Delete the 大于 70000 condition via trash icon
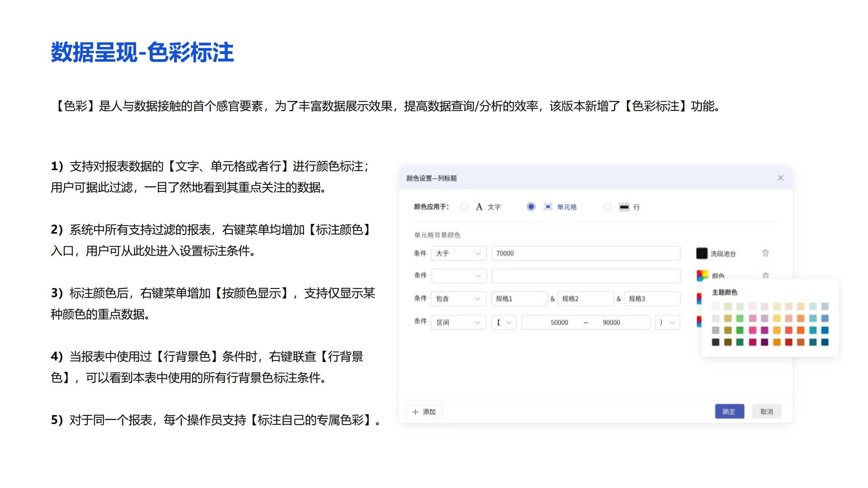Image resolution: width=868 pixels, height=488 pixels. click(765, 253)
